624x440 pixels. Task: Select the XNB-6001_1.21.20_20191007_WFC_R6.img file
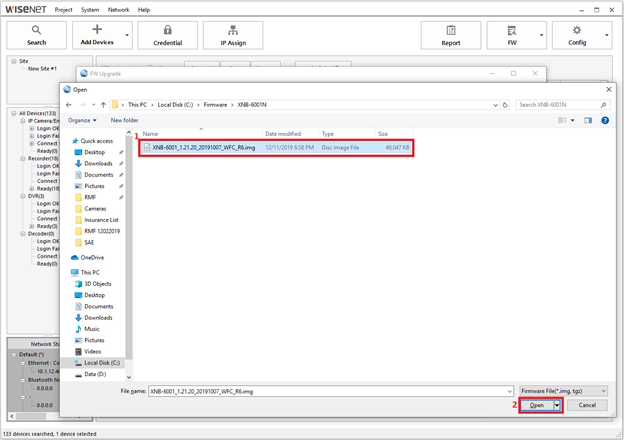(276, 148)
